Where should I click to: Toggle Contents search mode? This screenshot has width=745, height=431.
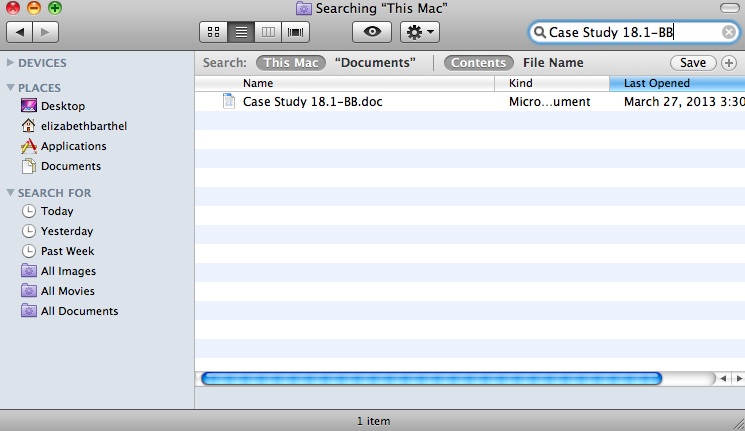coord(477,63)
